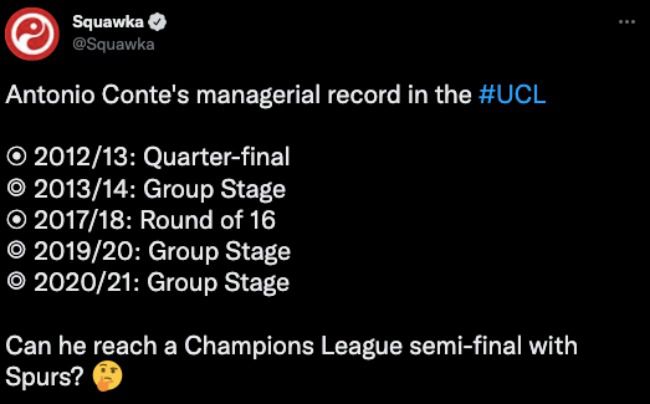Click the word "Spurs?" in the tweet
650x404 pixels.
[x=45, y=378]
